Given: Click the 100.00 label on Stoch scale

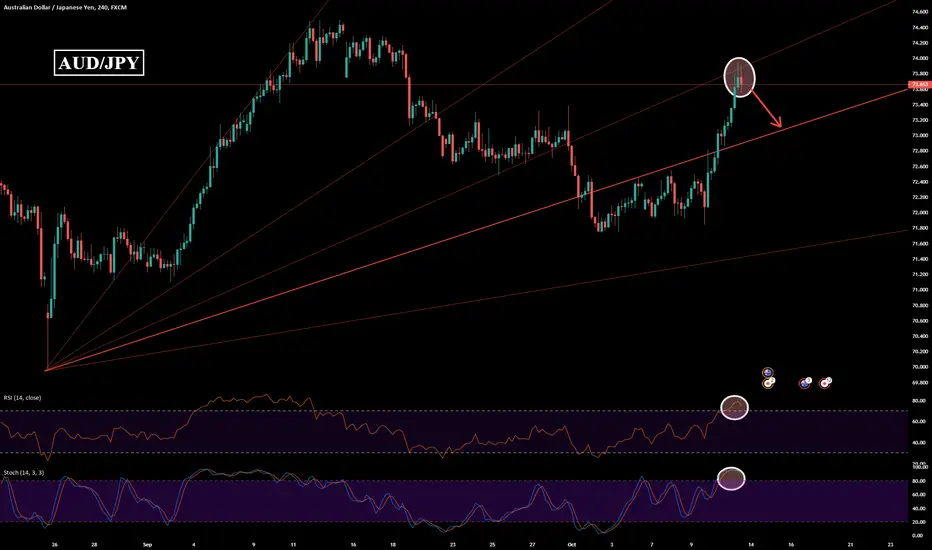Looking at the screenshot, I should coord(920,467).
